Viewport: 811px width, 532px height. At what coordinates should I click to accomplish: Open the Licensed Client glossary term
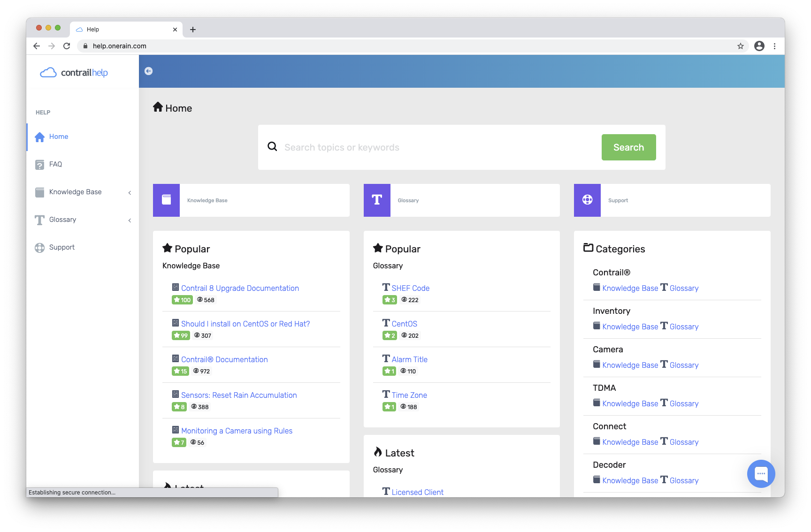click(418, 492)
